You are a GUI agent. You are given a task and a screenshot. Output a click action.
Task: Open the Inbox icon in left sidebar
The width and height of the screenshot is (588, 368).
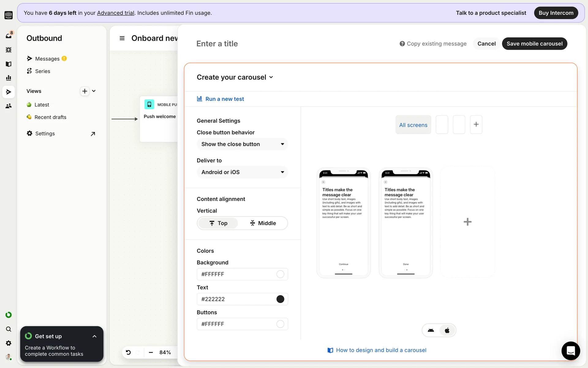tap(8, 36)
